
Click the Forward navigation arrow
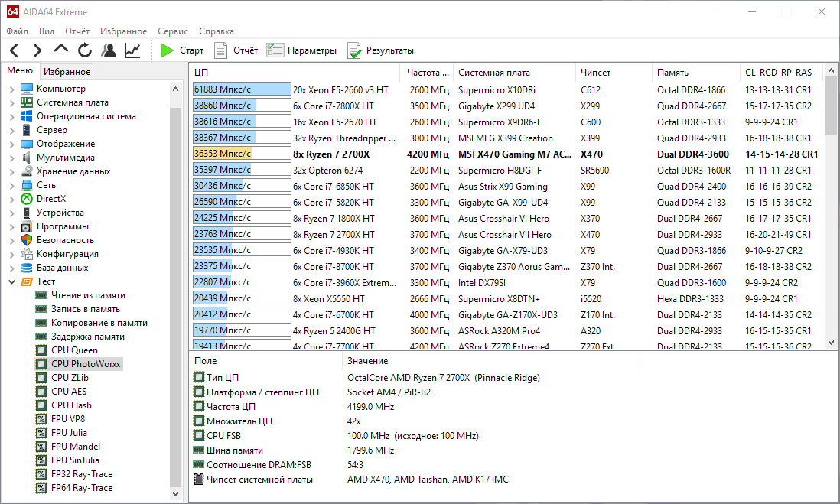coord(37,51)
